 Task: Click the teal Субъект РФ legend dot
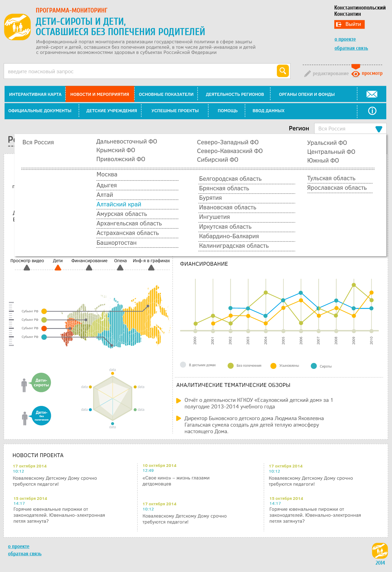(44, 337)
